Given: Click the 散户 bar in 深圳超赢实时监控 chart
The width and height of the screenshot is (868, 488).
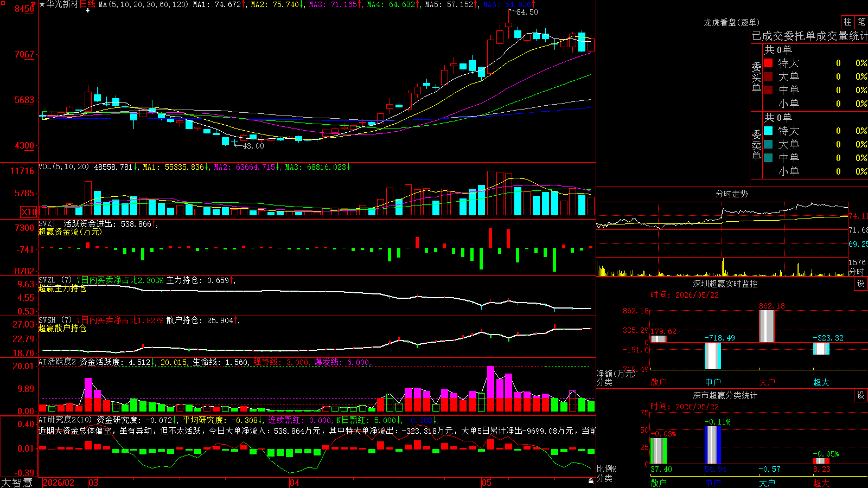Looking at the screenshot, I should pyautogui.click(x=658, y=339).
